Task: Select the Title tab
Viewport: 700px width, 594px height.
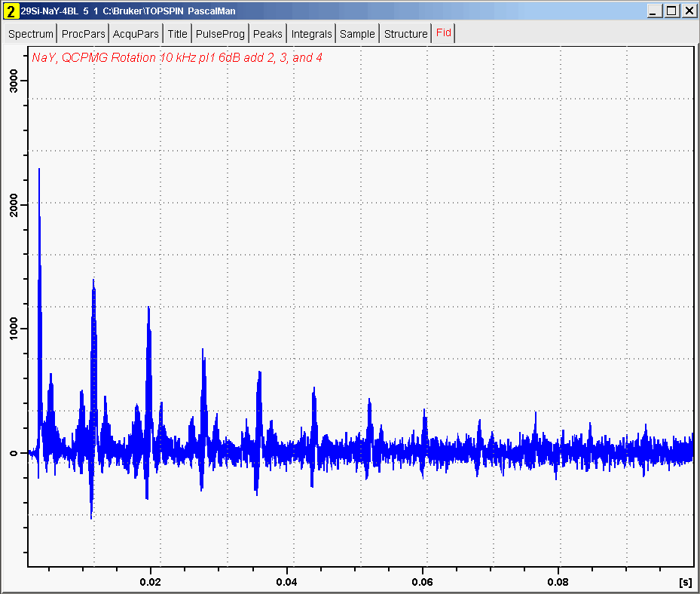Action: 178,34
